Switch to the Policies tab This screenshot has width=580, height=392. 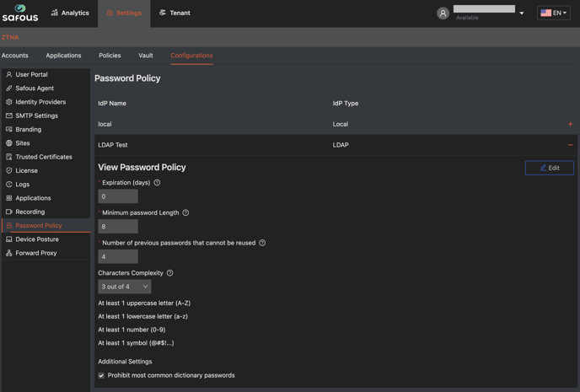[x=110, y=56]
